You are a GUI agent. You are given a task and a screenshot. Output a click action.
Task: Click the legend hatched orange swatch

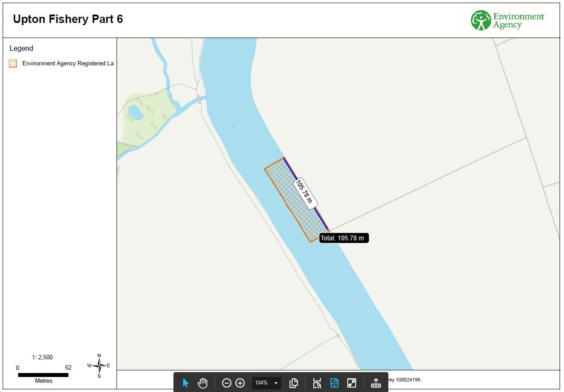click(x=13, y=64)
